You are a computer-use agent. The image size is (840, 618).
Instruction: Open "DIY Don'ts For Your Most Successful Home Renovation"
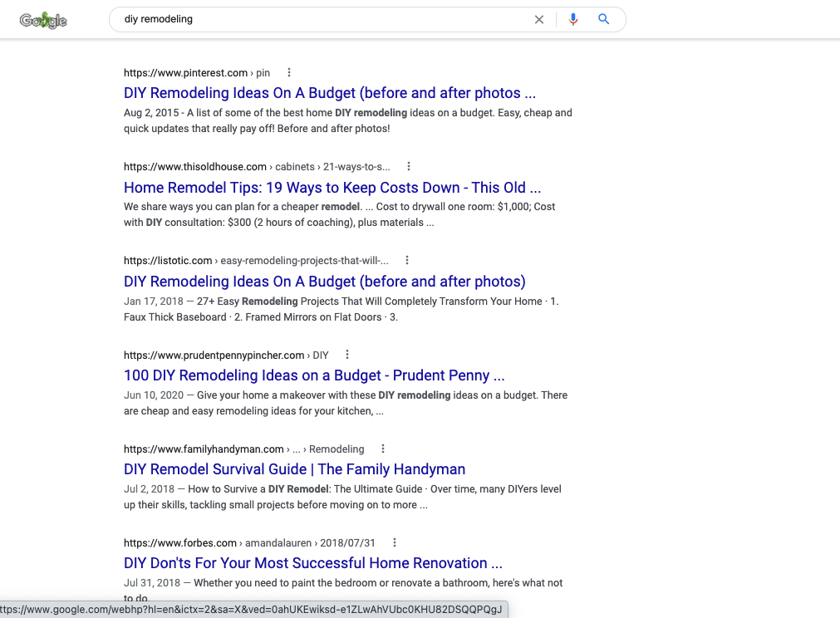(x=312, y=563)
